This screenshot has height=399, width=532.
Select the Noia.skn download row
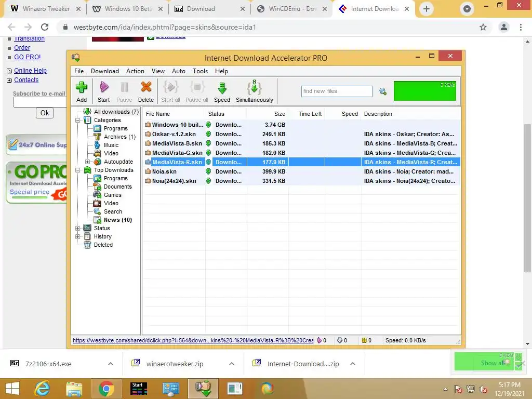[x=301, y=171]
